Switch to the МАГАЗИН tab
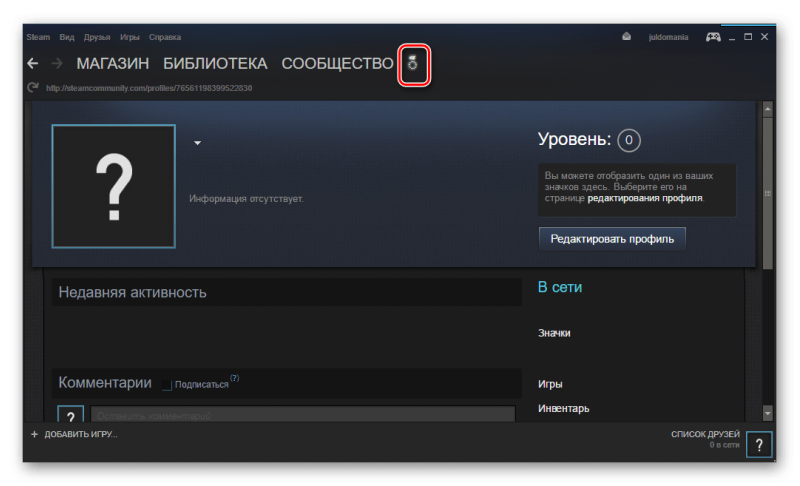This screenshot has height=486, width=800. point(113,63)
